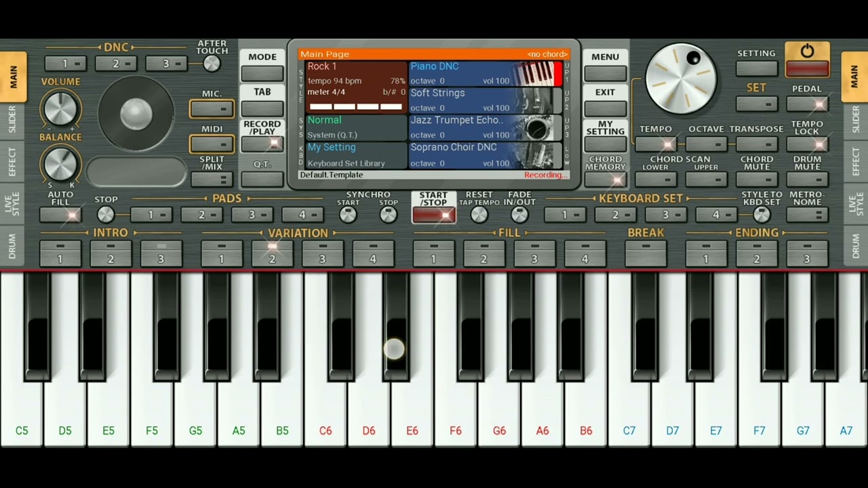Toggle the PEDAL button
This screenshot has height=488, width=868.
pyautogui.click(x=807, y=104)
